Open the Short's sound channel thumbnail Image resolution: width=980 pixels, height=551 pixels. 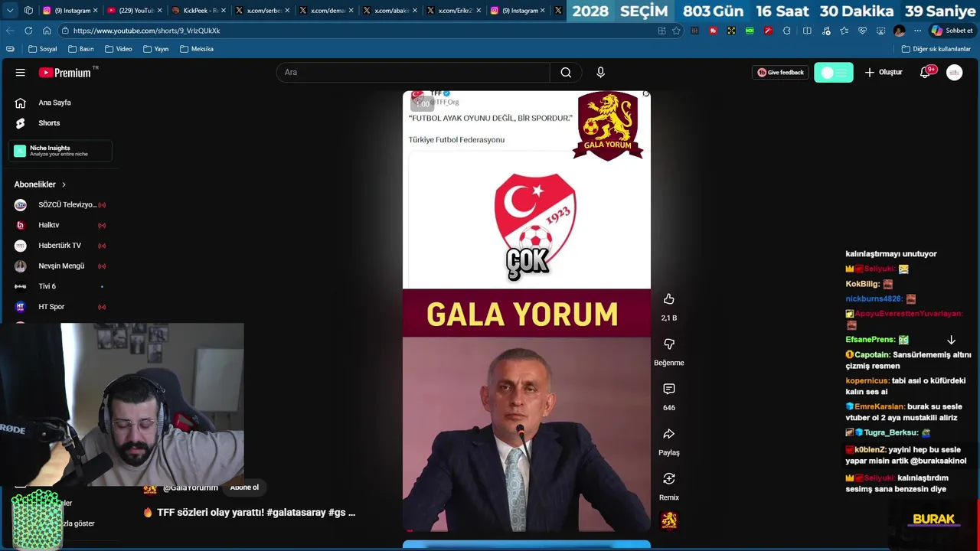click(x=669, y=520)
